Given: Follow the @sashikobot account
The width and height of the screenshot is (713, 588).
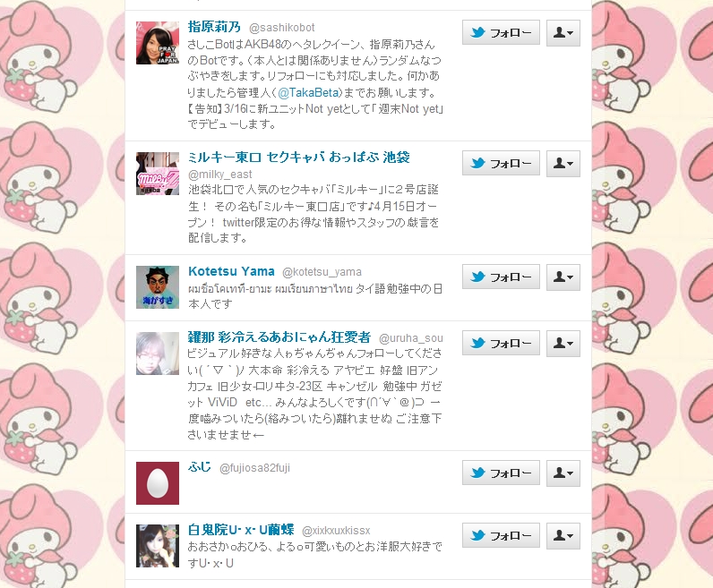Looking at the screenshot, I should (x=501, y=32).
